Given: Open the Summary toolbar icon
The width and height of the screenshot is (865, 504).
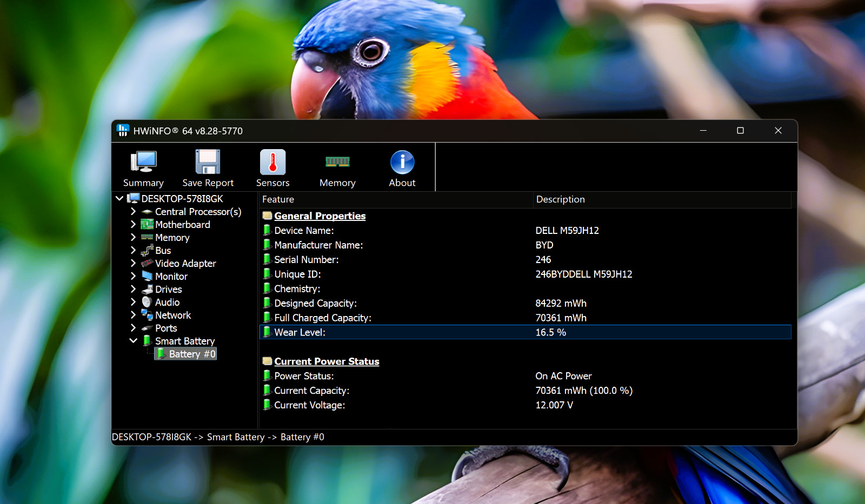Looking at the screenshot, I should (x=143, y=162).
